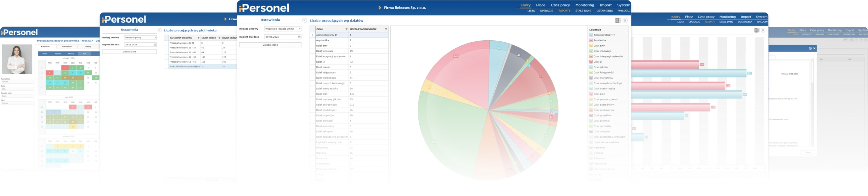This screenshot has height=196, width=868.
Task: Click Dział marketingu legend color swatch
Action: pyautogui.click(x=591, y=78)
